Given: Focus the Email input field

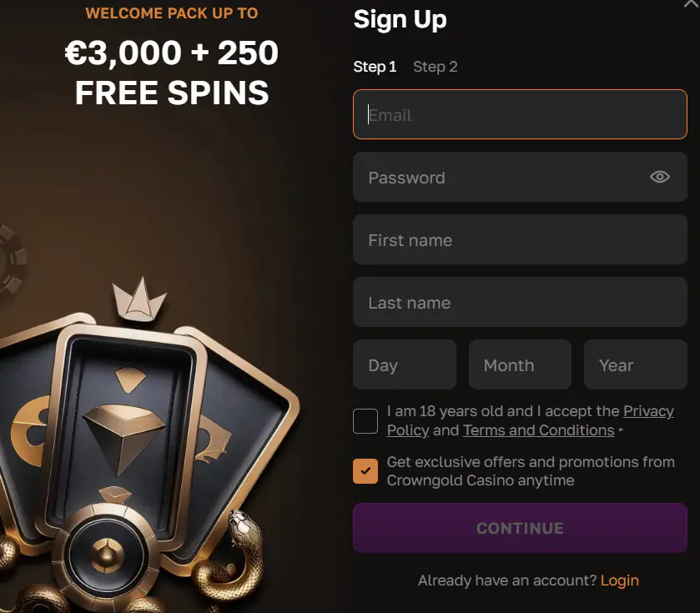Looking at the screenshot, I should tap(520, 114).
